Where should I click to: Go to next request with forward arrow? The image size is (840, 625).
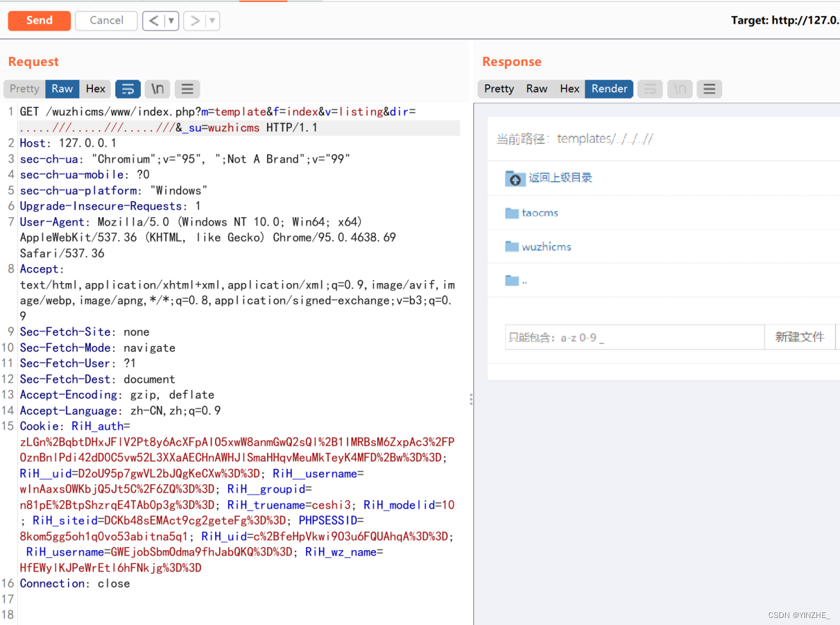195,20
